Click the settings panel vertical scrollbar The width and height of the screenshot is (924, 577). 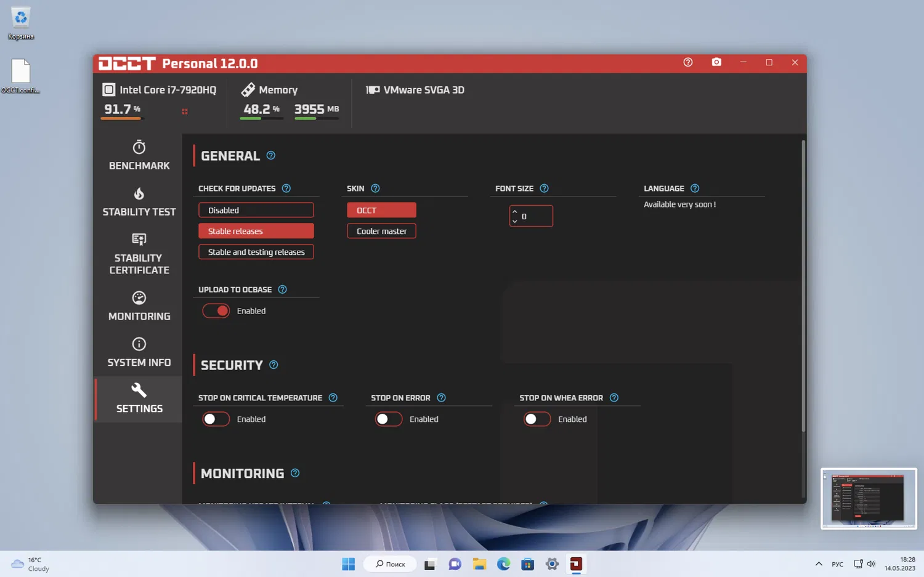pyautogui.click(x=803, y=286)
